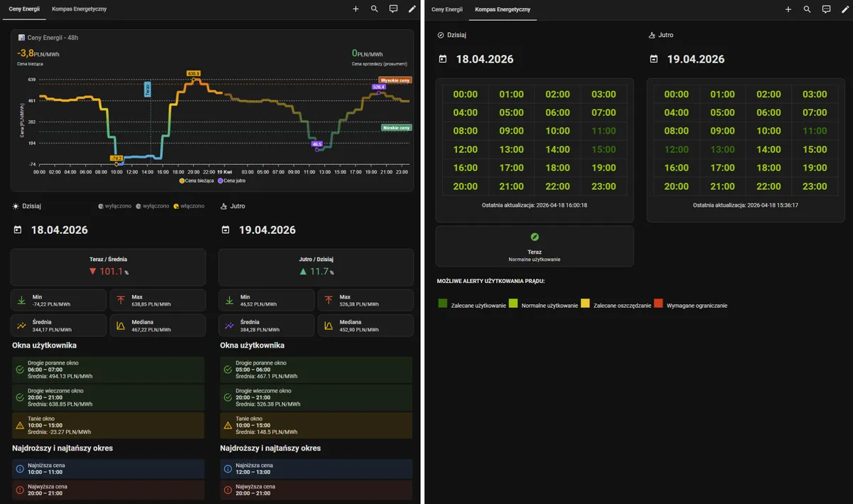Image resolution: width=853 pixels, height=504 pixels.
Task: Click the plus icon in the hour grid window
Action: coord(788,9)
